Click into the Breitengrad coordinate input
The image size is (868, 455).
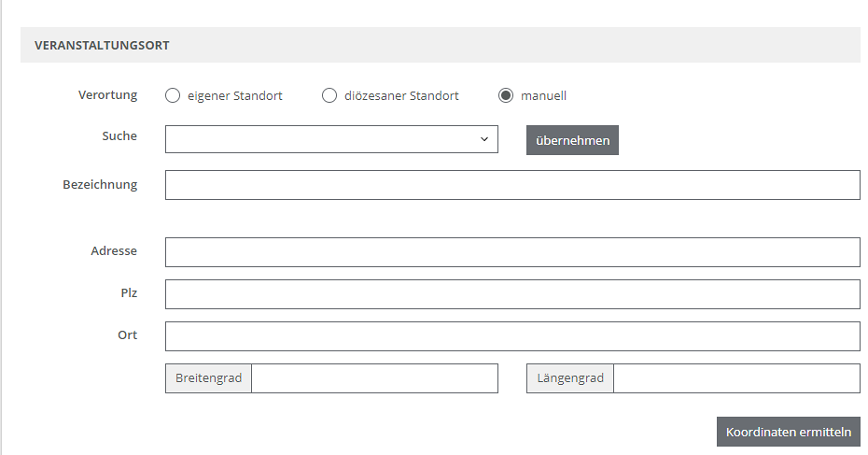374,378
